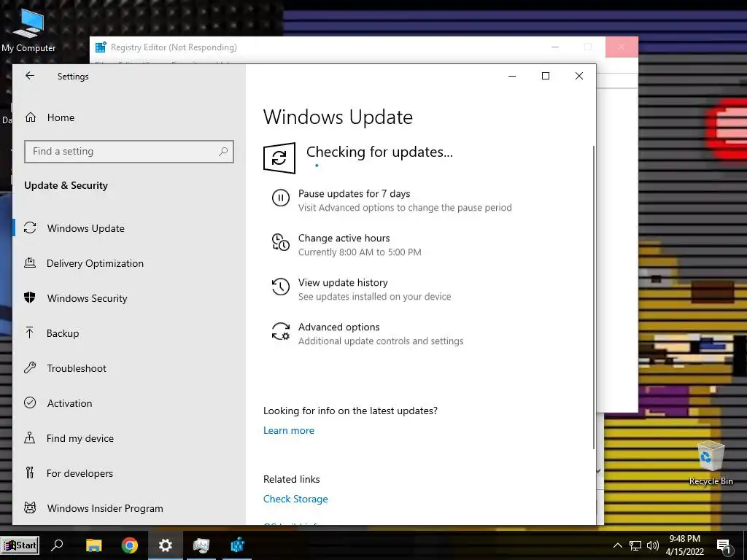
Task: Click the Registry Editor title bar icon
Action: pos(101,47)
